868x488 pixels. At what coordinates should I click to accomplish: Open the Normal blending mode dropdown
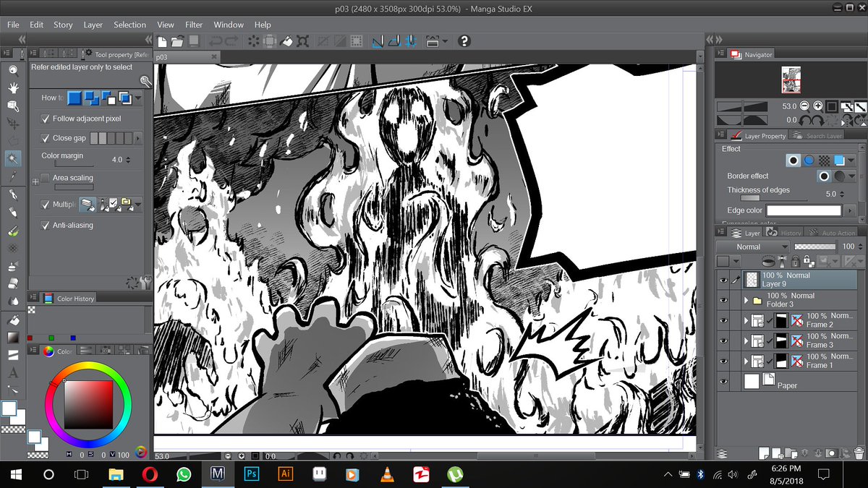[x=752, y=247]
